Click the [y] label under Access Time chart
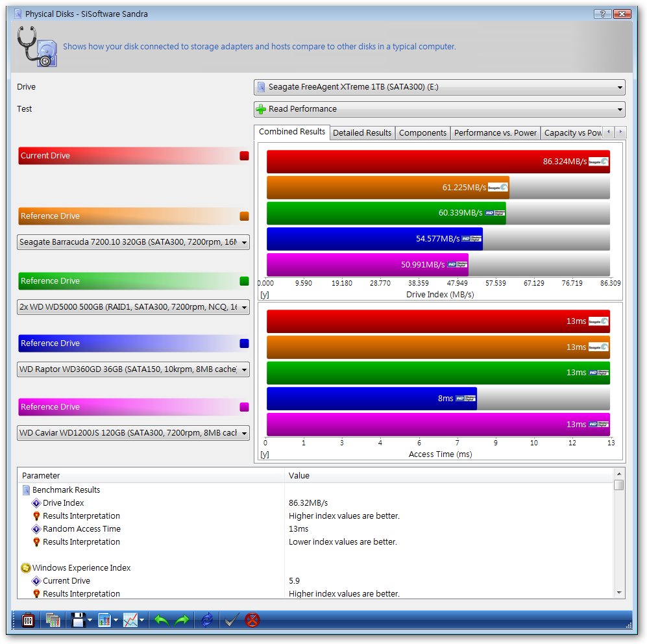 pos(265,454)
